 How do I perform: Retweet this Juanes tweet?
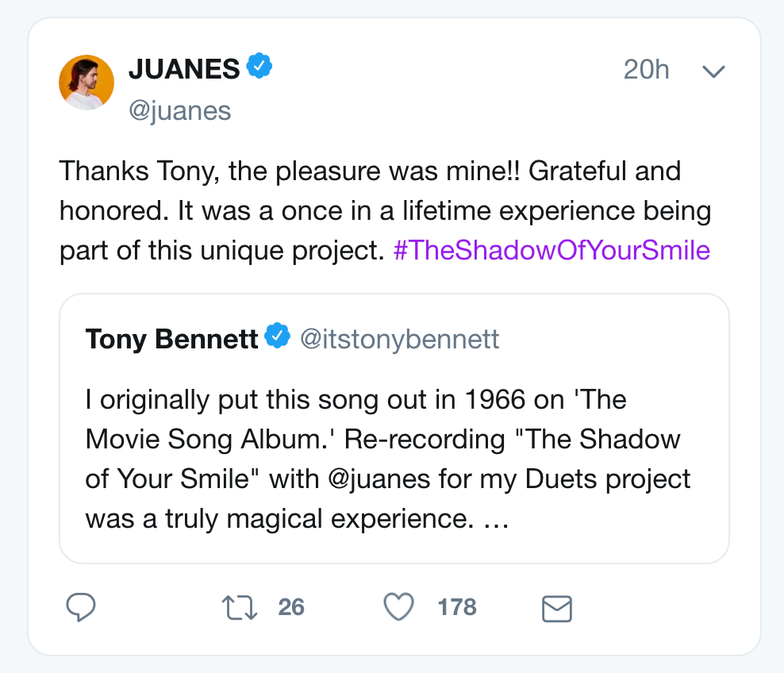(240, 608)
